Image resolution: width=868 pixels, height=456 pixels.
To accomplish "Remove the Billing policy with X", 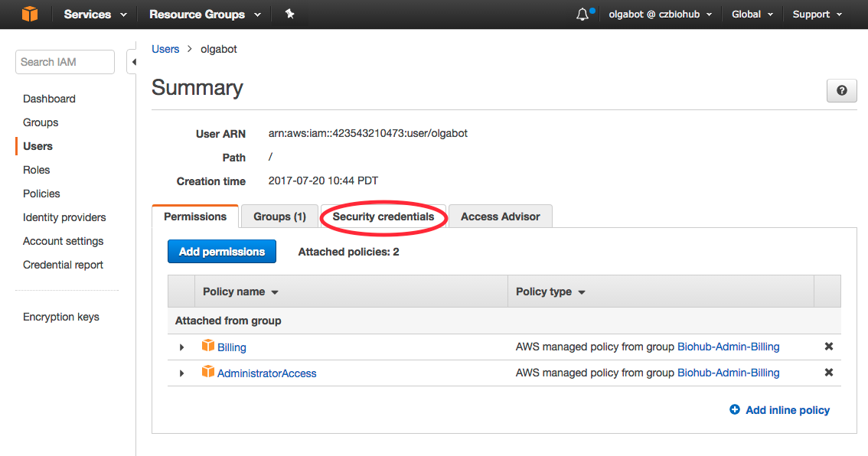I will pyautogui.click(x=828, y=347).
